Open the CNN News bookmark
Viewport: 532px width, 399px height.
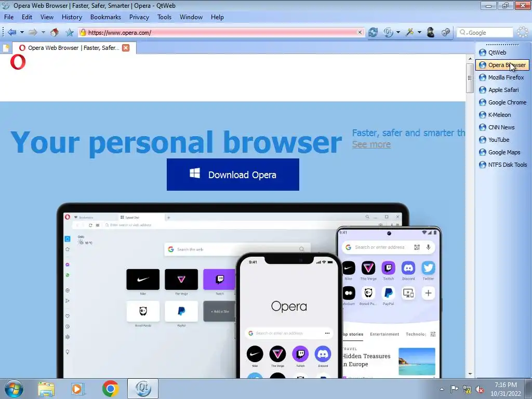(x=502, y=127)
